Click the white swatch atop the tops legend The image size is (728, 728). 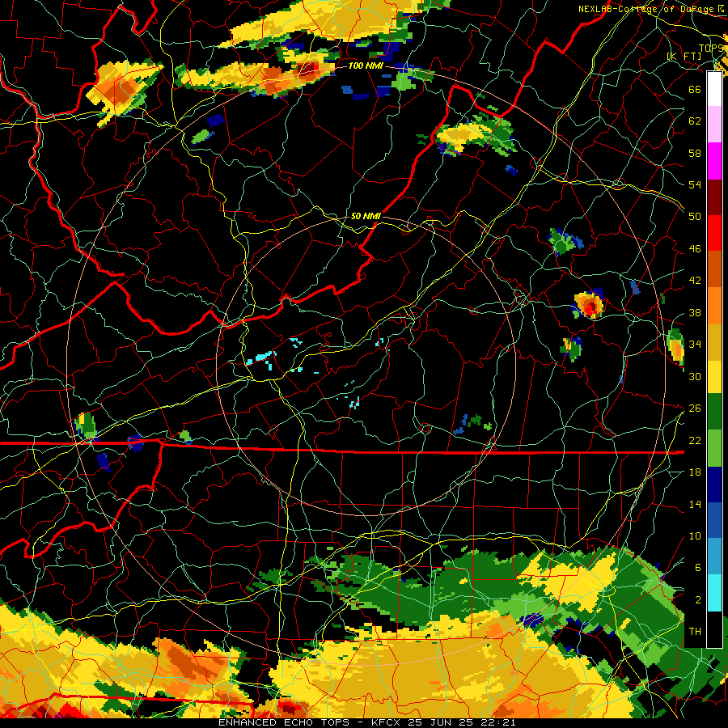(714, 89)
